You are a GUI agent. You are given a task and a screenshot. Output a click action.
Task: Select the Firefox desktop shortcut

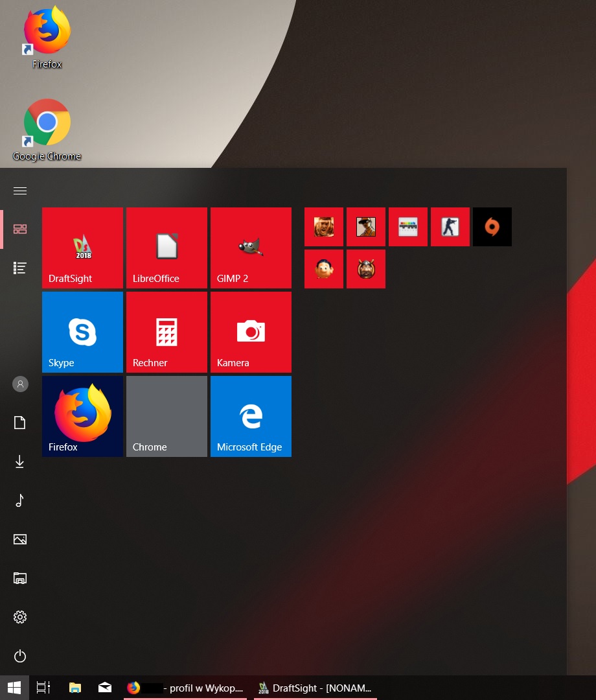[x=47, y=38]
